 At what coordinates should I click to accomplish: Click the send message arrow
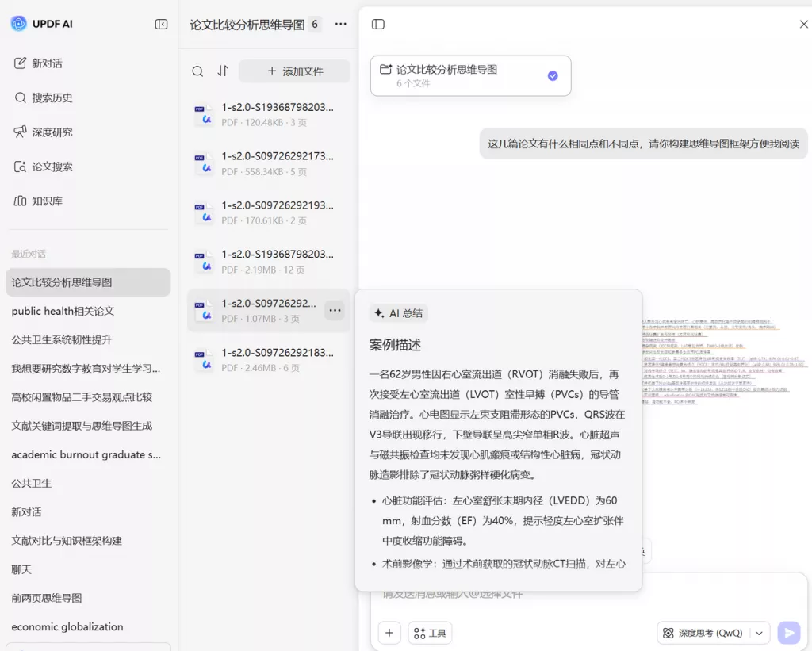click(788, 633)
